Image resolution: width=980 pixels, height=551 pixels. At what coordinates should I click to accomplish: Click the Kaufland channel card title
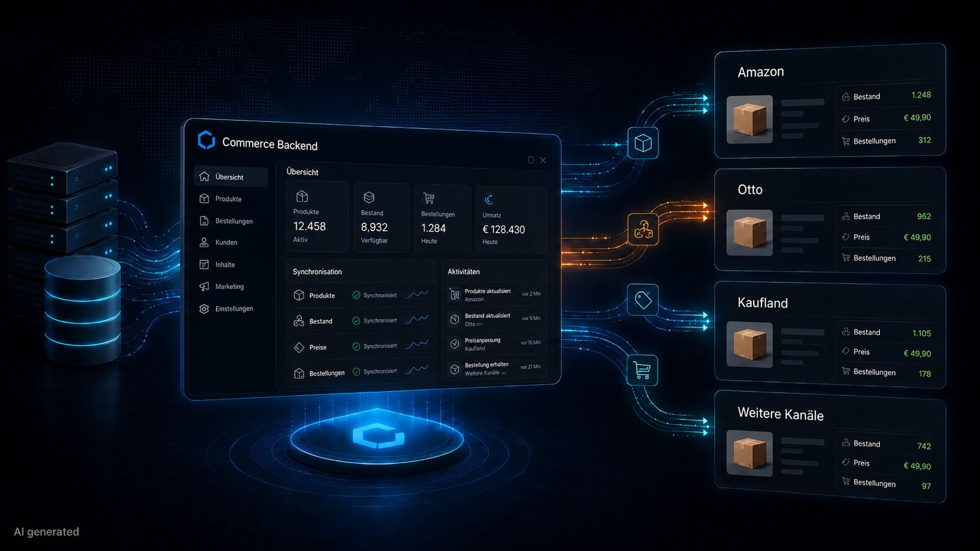(x=763, y=303)
